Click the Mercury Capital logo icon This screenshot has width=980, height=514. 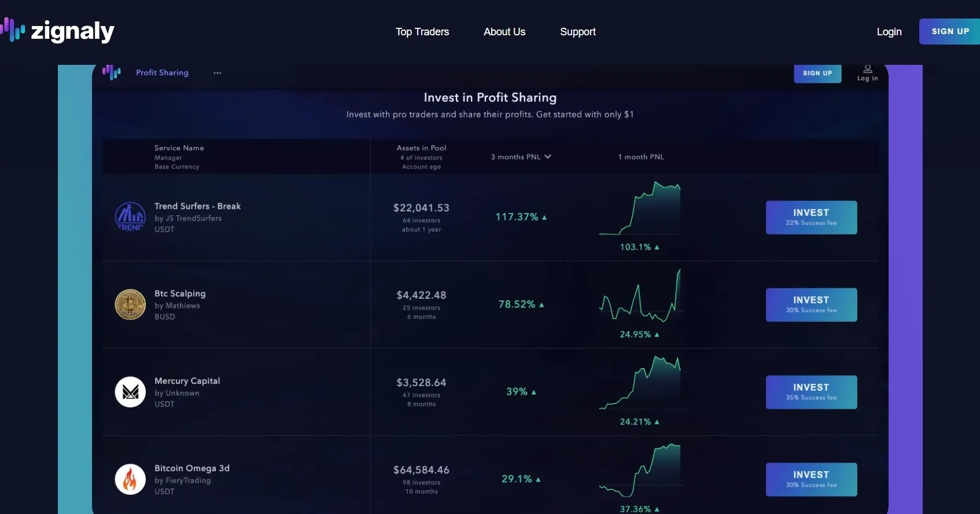click(130, 392)
